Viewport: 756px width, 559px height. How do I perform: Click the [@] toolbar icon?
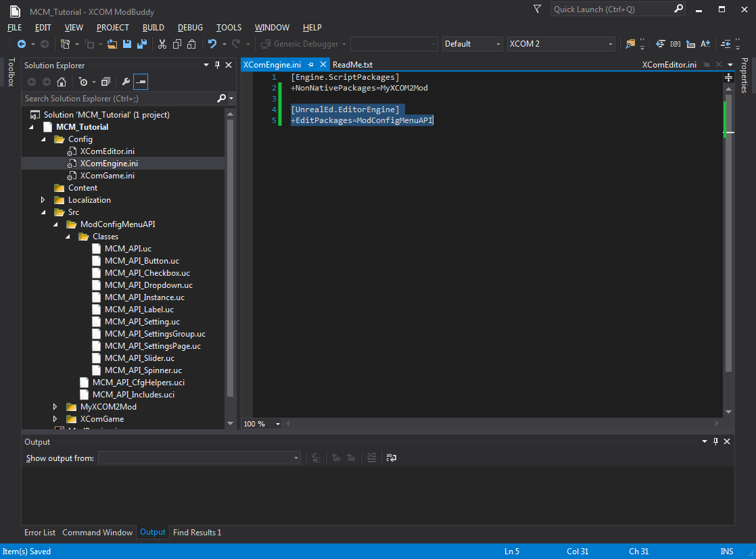676,44
